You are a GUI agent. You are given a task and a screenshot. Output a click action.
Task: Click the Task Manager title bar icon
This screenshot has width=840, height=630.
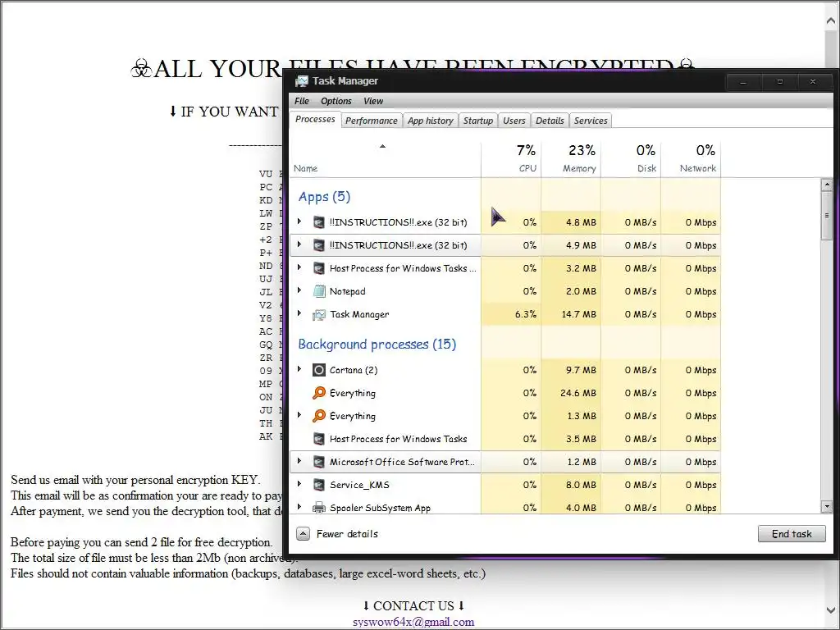click(x=302, y=81)
